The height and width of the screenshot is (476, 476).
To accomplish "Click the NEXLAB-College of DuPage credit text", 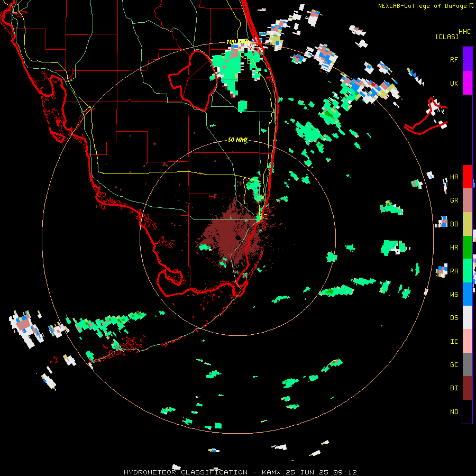I will click(422, 6).
